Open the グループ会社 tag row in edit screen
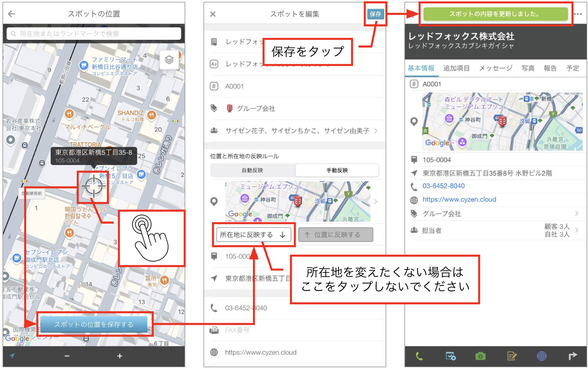The width and height of the screenshot is (588, 368). [x=295, y=109]
